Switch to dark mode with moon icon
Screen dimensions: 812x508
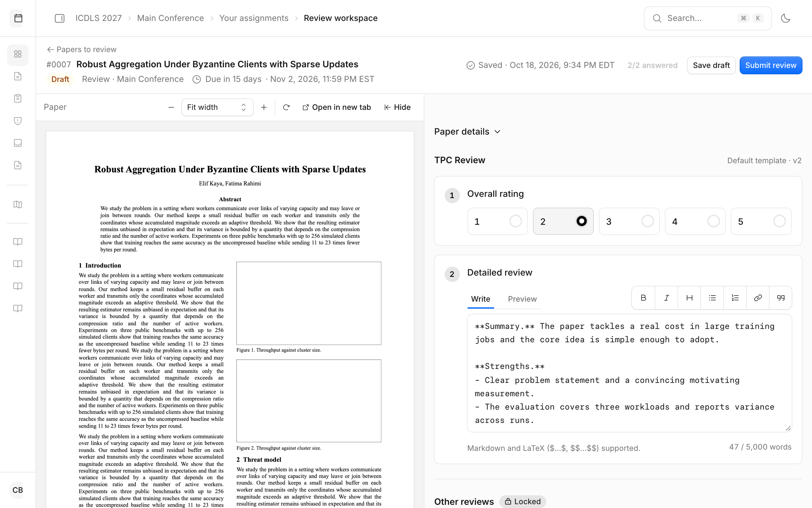785,18
